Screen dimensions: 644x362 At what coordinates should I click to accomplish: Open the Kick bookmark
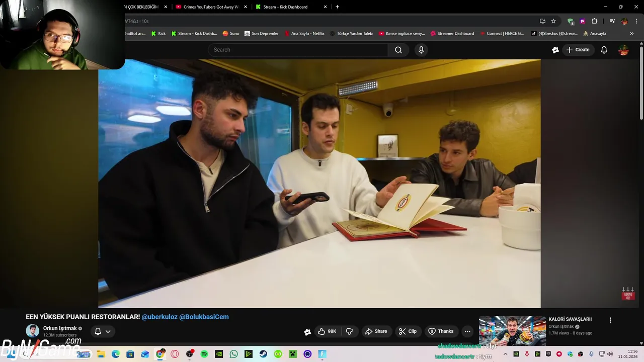[158, 34]
